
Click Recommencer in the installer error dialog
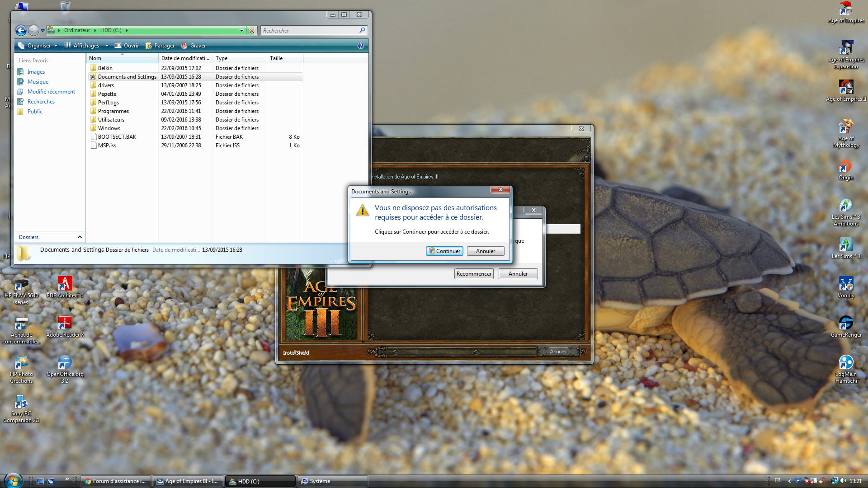[474, 274]
